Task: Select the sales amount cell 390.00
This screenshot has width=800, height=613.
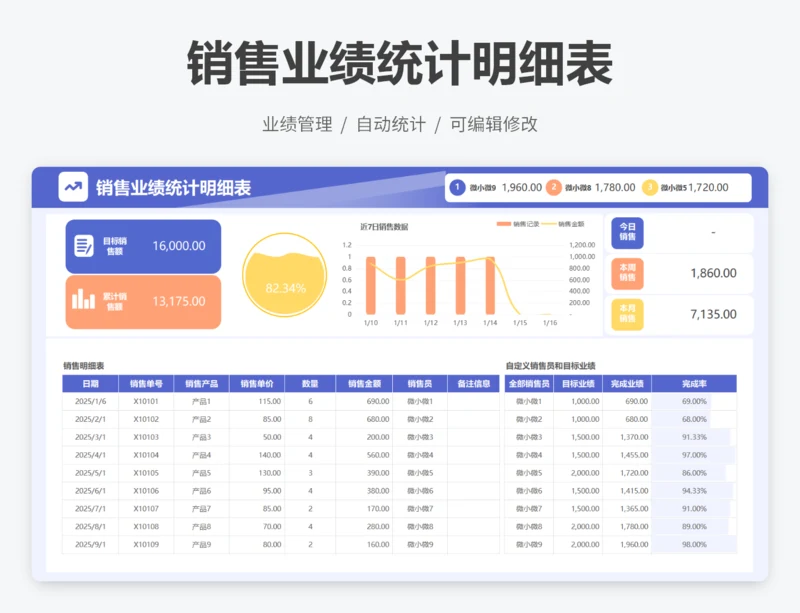Action: tap(364, 473)
